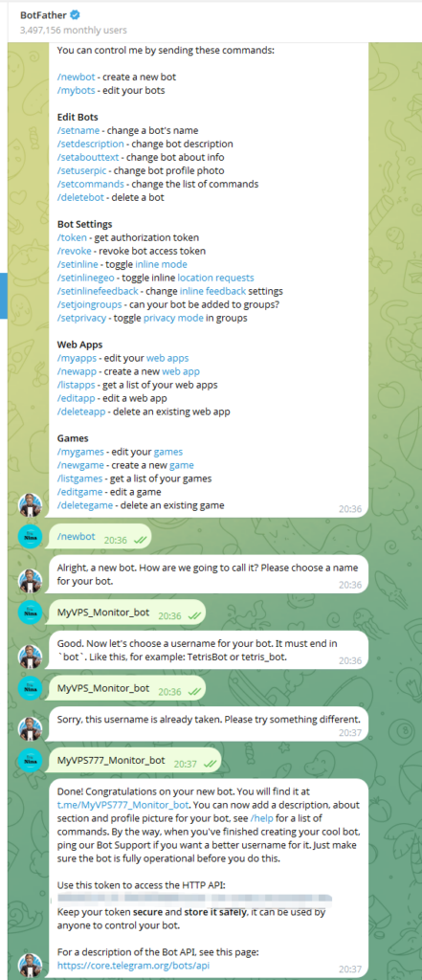Open the core.telegram.org/bots/api link
The height and width of the screenshot is (980, 422).
click(x=133, y=966)
